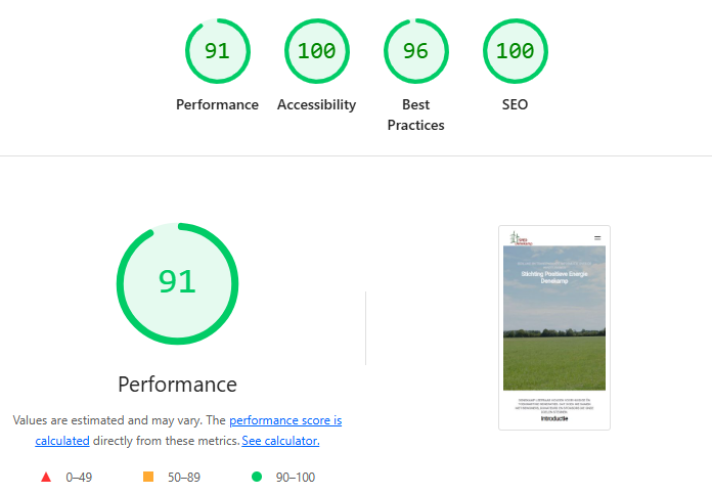712x495 pixels.
Task: Click the red triangle fail legend icon
Action: click(x=45, y=477)
